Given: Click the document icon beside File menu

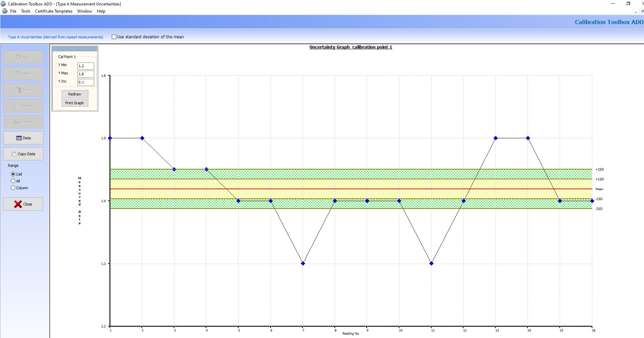Looking at the screenshot, I should (5, 11).
